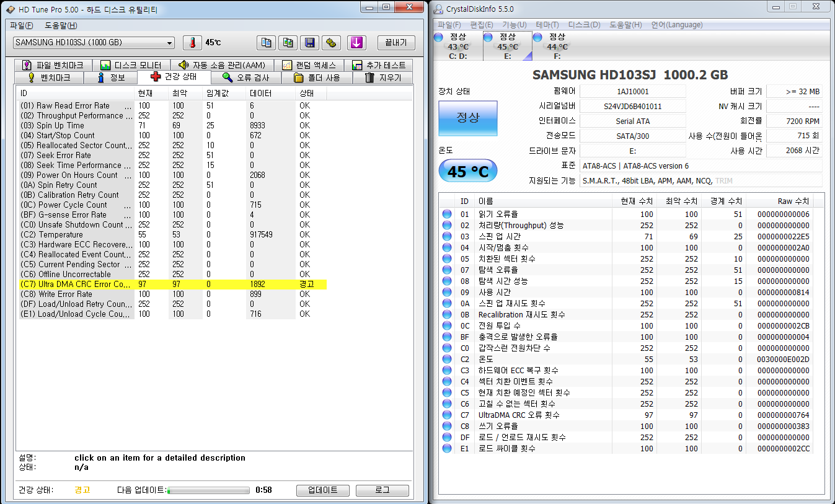Click the scatter plot icon on 랜덤 액세스 tab
Image resolution: width=835 pixels, height=504 pixels.
286,65
